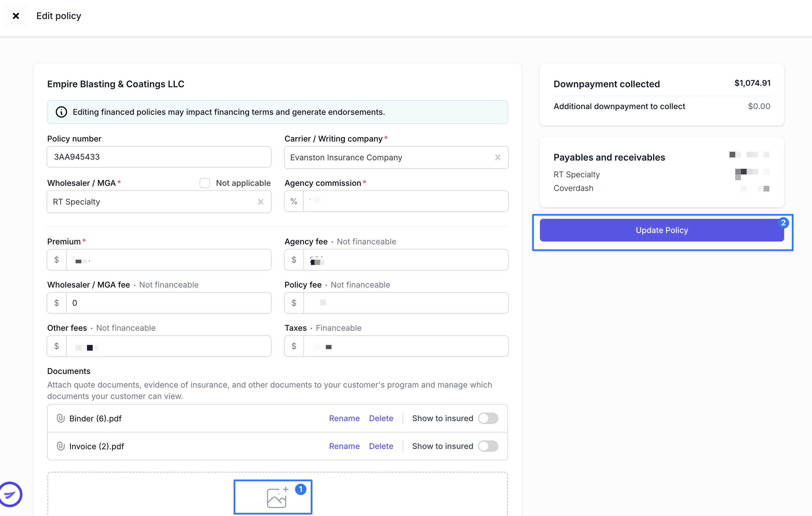Focus the Wholesaler / MGA fee field
Screen dimensions: 812x516
pos(169,303)
